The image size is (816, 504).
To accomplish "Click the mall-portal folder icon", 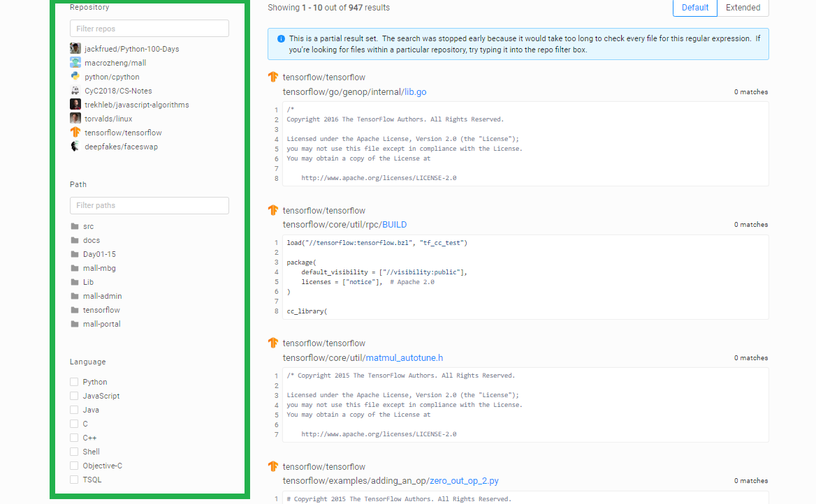I will 75,324.
